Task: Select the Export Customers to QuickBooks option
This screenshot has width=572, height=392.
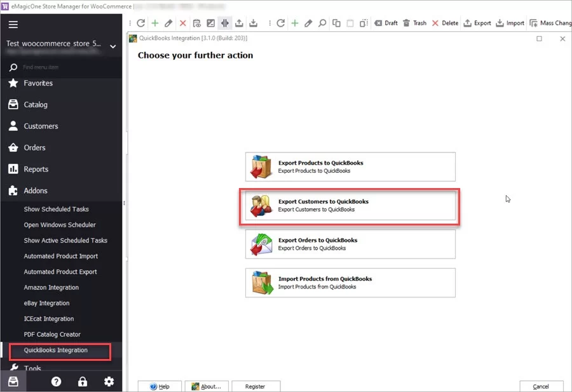Action: (x=350, y=205)
